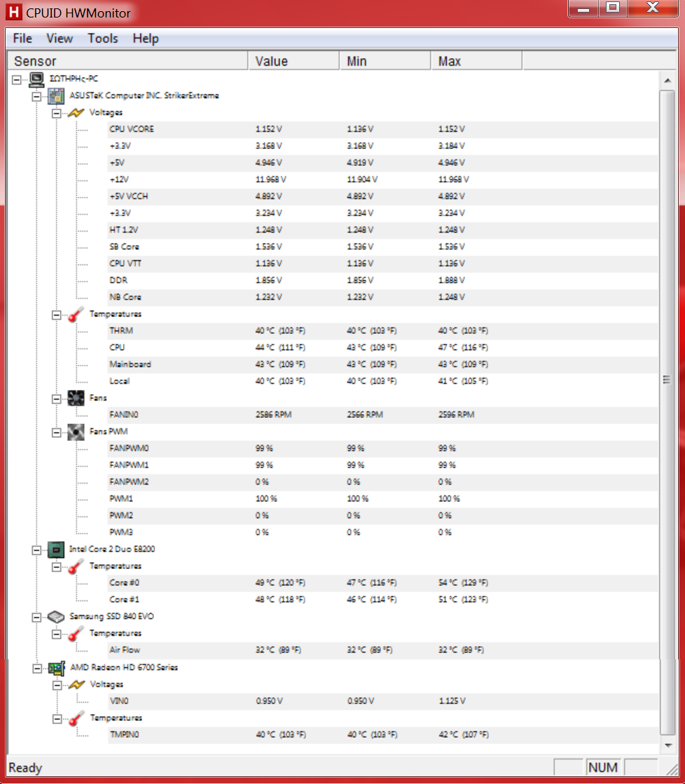Click the motherboard Voltages lightning icon
Viewport: 685px width, 784px height.
[x=76, y=113]
